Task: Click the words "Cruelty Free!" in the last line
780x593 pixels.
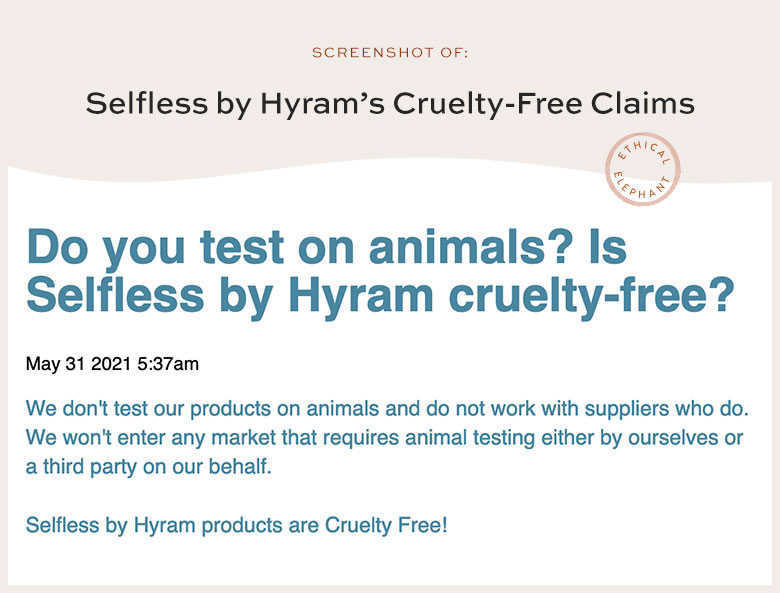Action: click(387, 525)
